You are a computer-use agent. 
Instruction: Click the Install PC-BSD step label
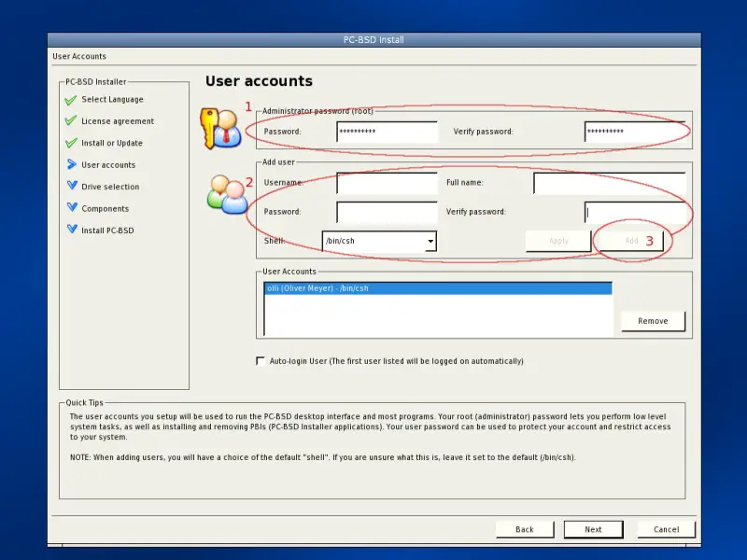click(107, 231)
